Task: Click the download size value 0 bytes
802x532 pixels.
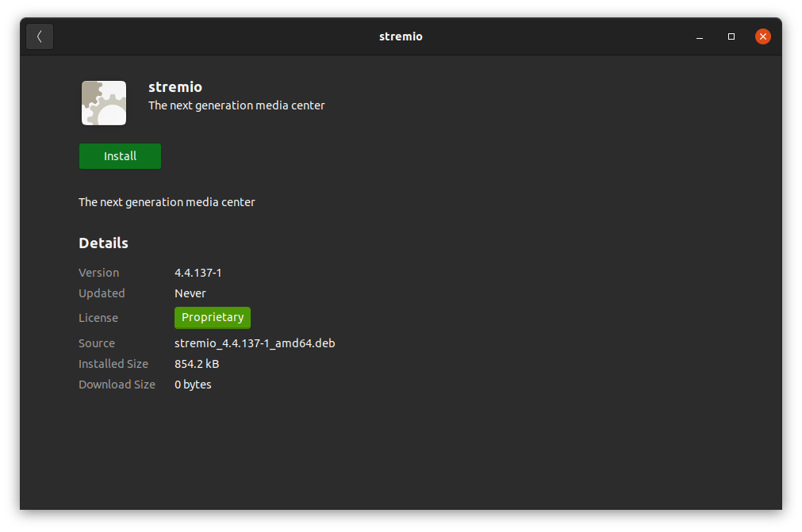Action: [x=193, y=385]
